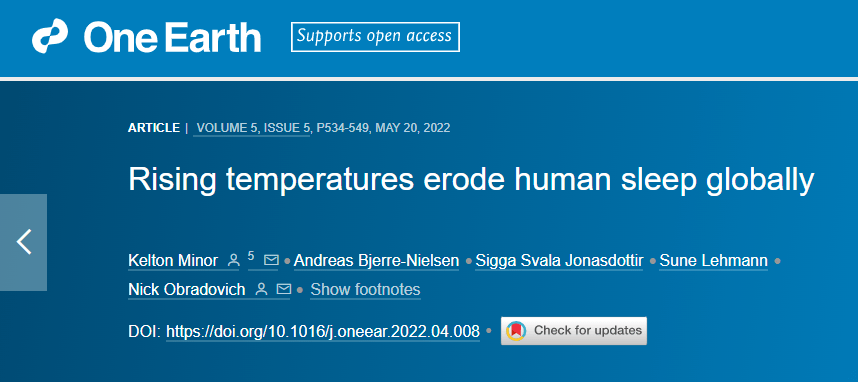Open Sune Lehmann author link

click(x=714, y=261)
